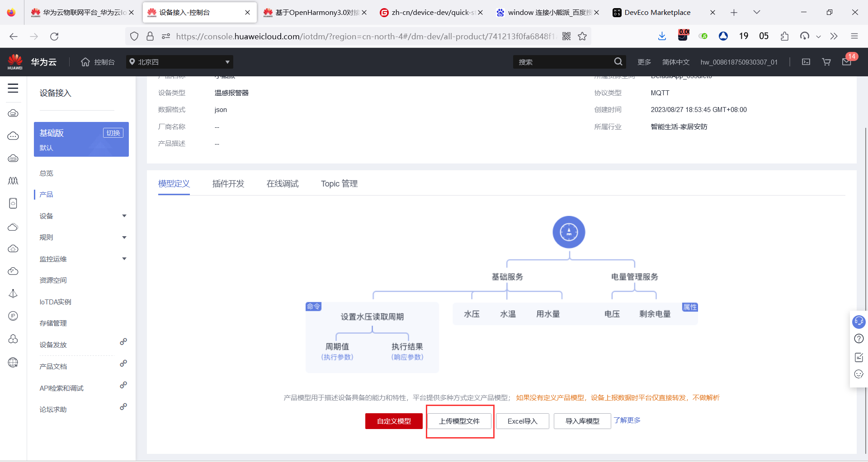Select the 水温 property node

coord(508,314)
